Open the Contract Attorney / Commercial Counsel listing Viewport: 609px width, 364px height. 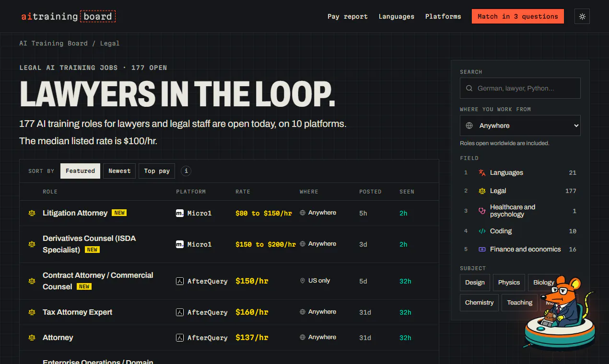(x=98, y=281)
